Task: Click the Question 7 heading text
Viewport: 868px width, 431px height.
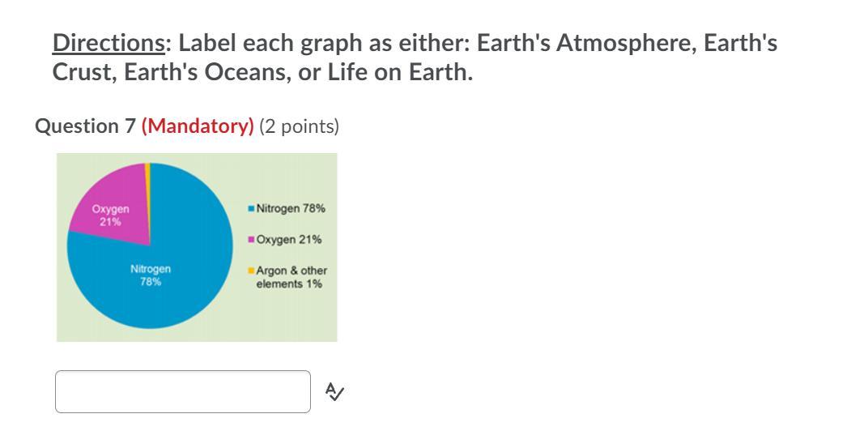Action: click(x=85, y=126)
